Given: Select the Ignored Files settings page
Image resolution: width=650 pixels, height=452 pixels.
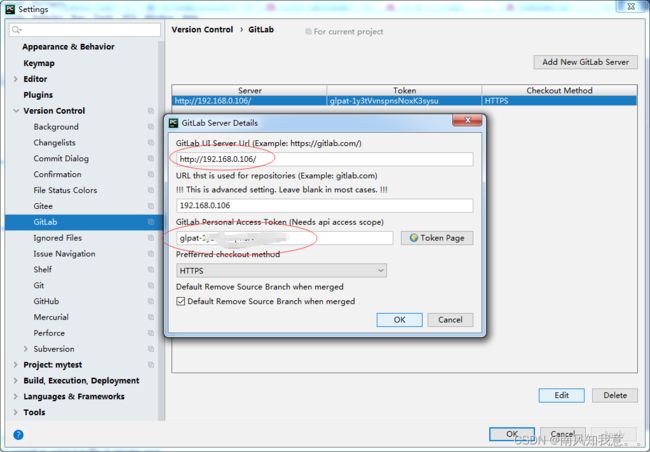Looking at the screenshot, I should click(x=58, y=238).
